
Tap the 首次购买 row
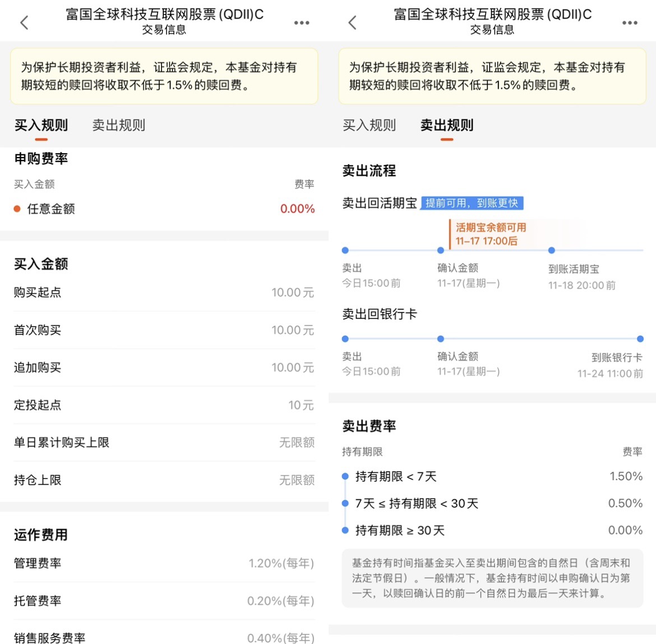(164, 330)
